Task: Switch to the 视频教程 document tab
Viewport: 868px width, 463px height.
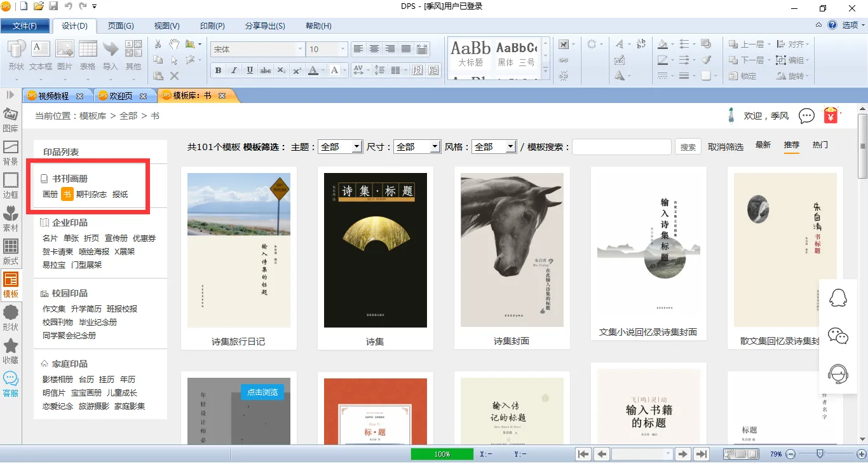Action: pyautogui.click(x=53, y=96)
